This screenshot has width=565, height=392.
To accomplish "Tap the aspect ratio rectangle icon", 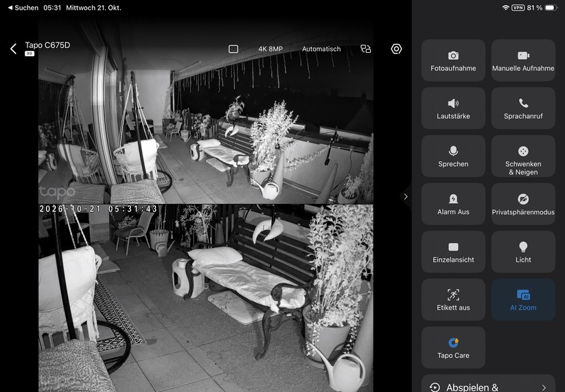I will click(x=233, y=49).
